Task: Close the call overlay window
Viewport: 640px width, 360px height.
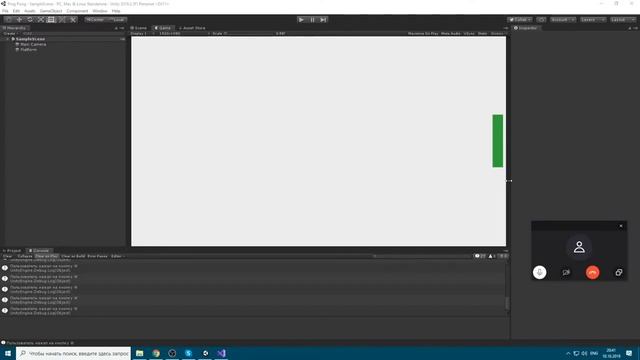Action: [621, 226]
